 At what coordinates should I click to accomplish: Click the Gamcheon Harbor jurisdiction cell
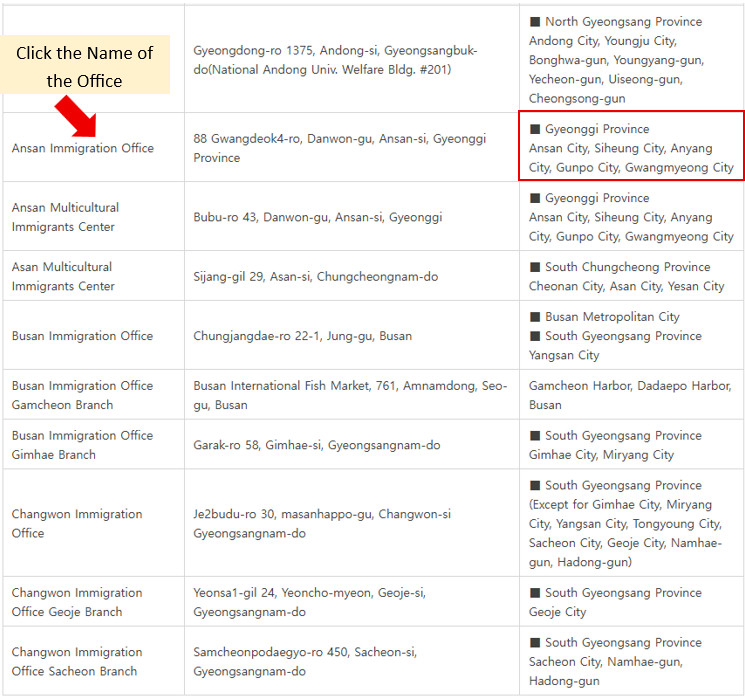[x=630, y=395]
